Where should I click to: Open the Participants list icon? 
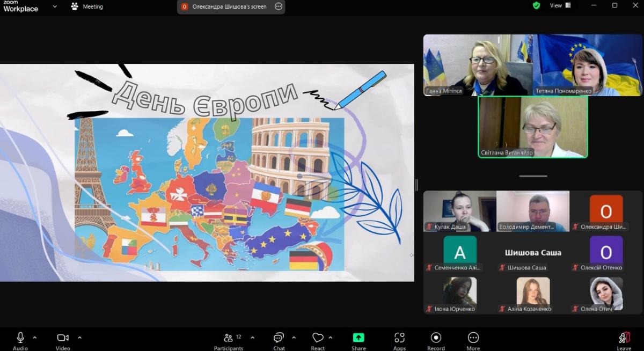click(229, 338)
